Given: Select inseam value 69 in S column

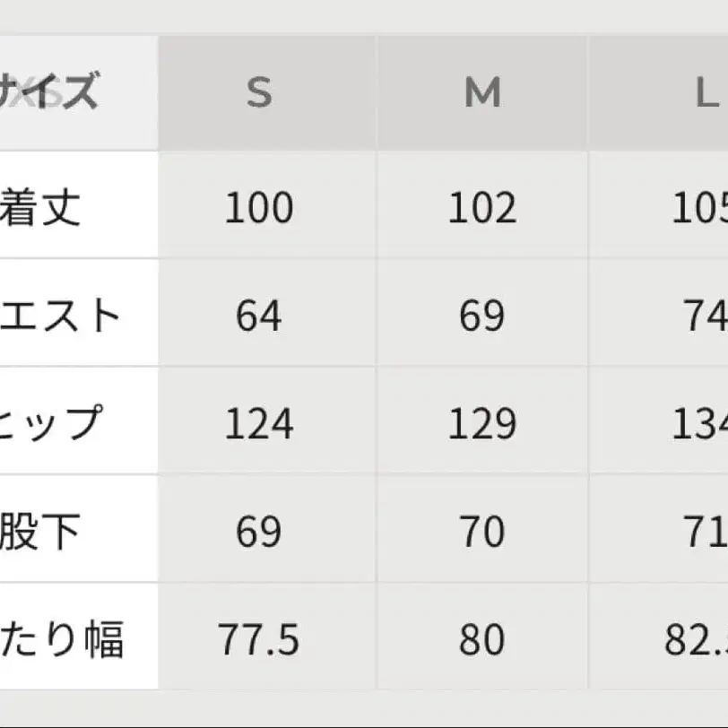Looking at the screenshot, I should (259, 533).
